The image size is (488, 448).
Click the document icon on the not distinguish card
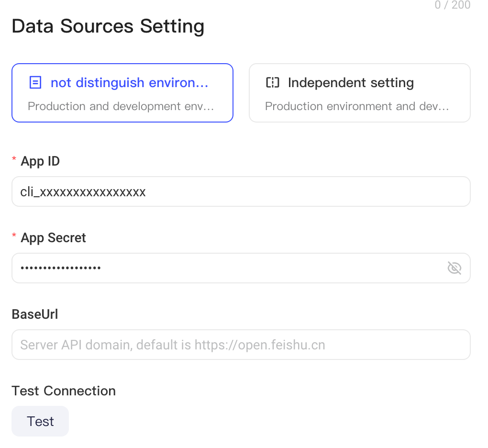point(35,83)
